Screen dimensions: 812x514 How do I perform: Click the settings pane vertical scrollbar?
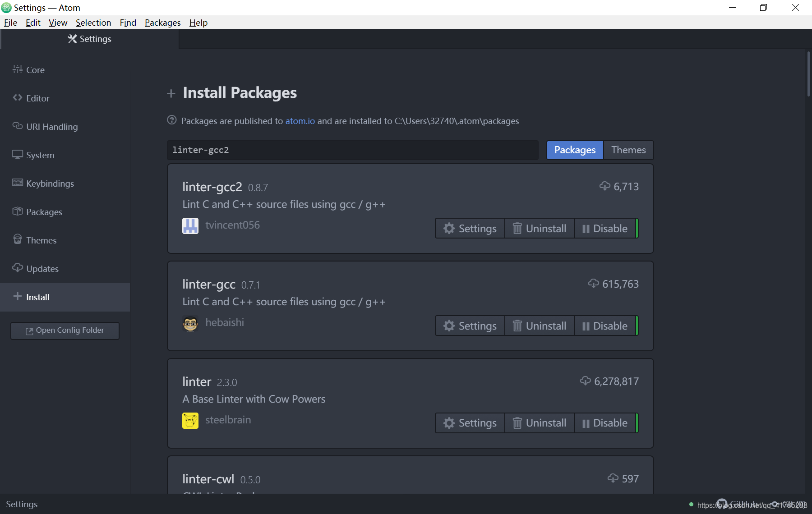click(x=808, y=74)
